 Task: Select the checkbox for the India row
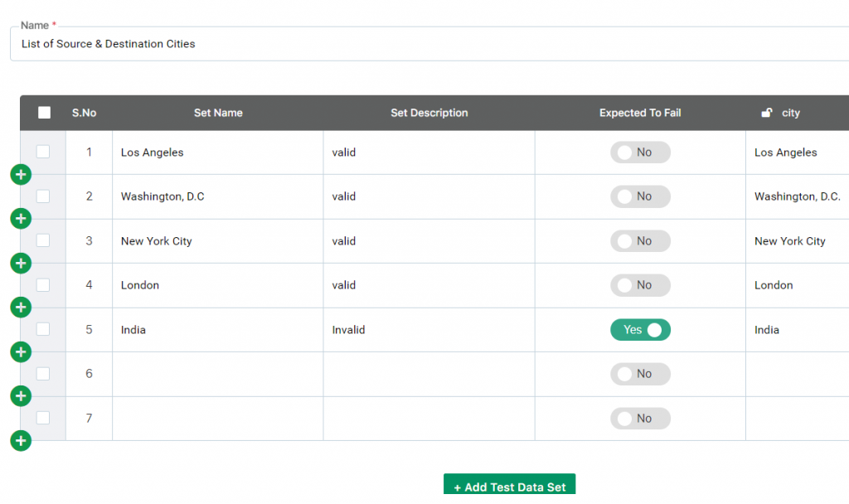click(43, 329)
